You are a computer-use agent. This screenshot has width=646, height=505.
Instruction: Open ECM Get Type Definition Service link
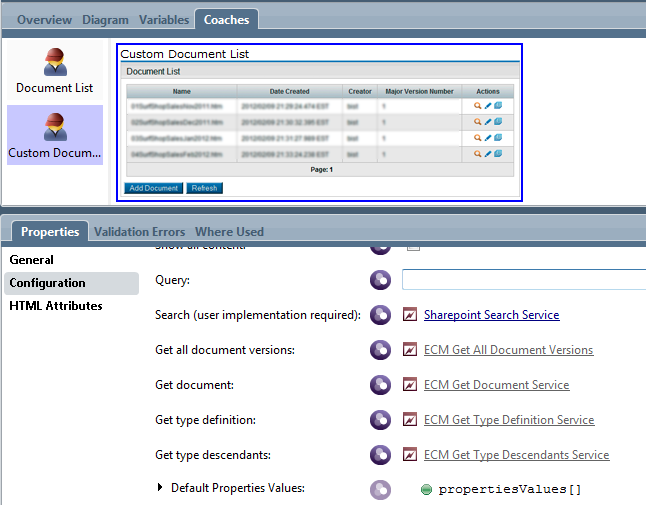[x=509, y=420]
